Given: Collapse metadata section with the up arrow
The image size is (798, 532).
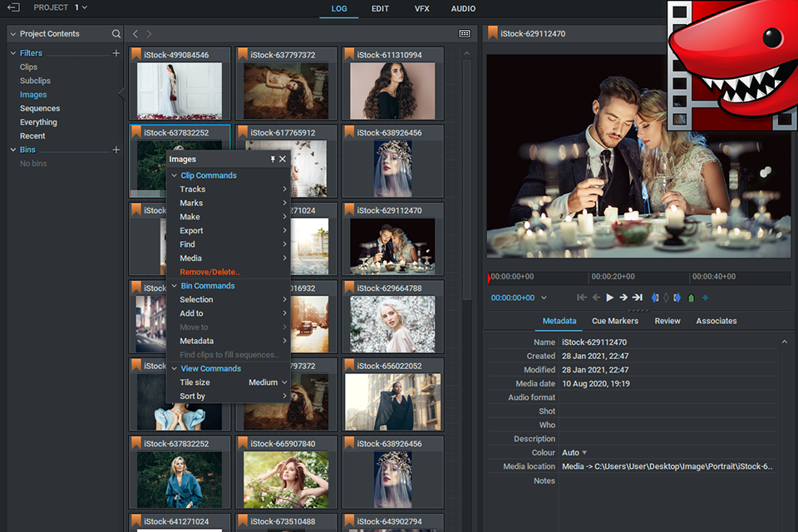Looking at the screenshot, I should click(x=784, y=342).
